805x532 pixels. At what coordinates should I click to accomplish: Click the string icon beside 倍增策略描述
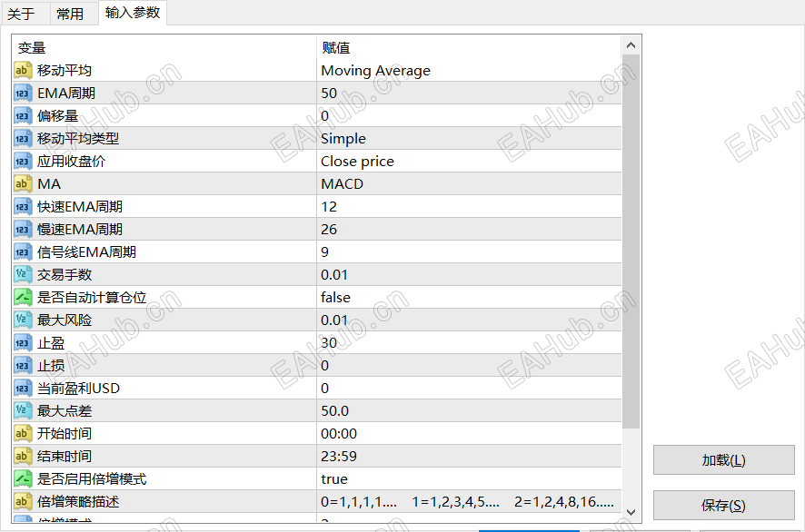(23, 501)
